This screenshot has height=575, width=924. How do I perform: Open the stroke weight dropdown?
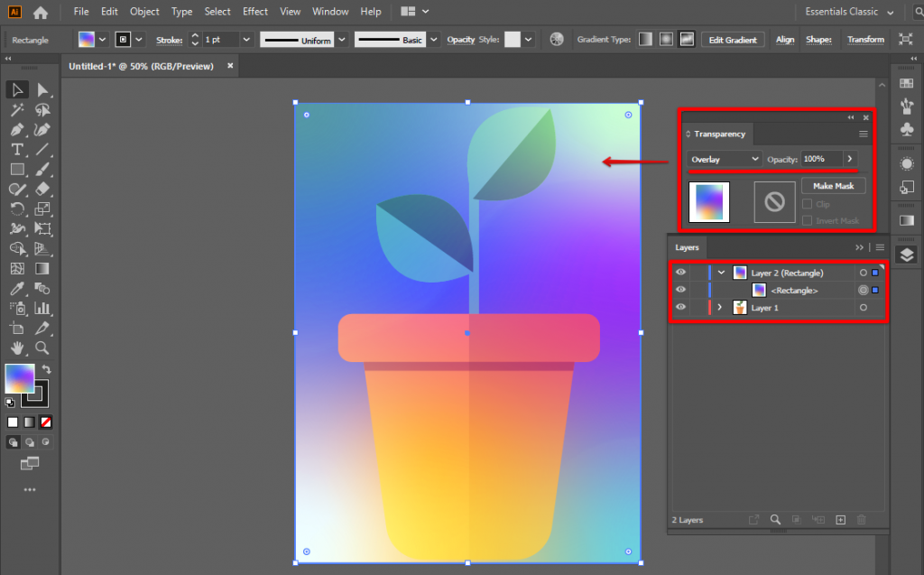[x=245, y=39]
